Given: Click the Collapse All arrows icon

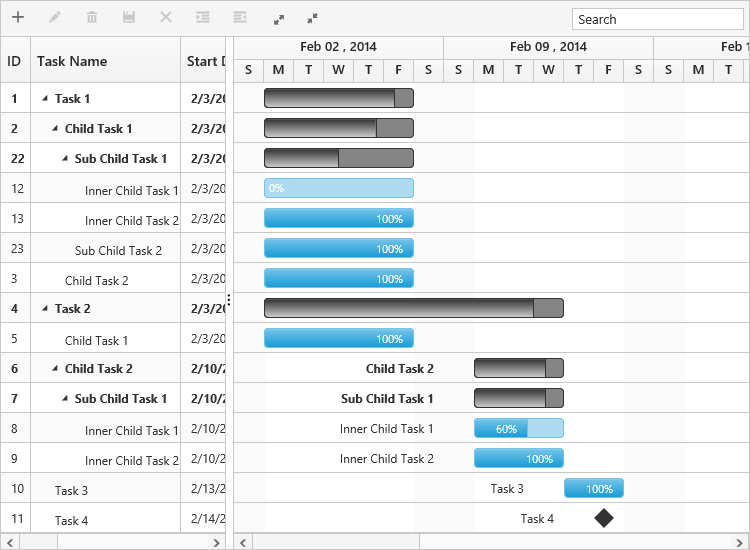Looking at the screenshot, I should coord(313,18).
